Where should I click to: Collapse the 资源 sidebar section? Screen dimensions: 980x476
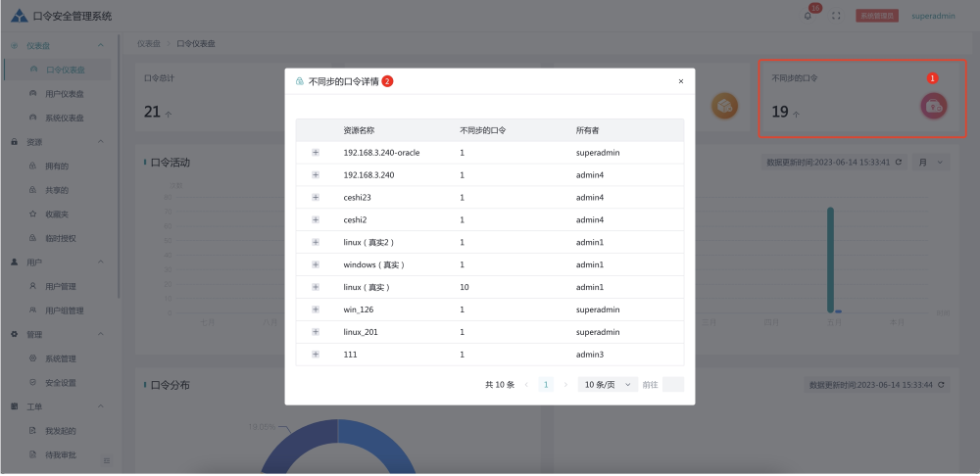pos(100,142)
